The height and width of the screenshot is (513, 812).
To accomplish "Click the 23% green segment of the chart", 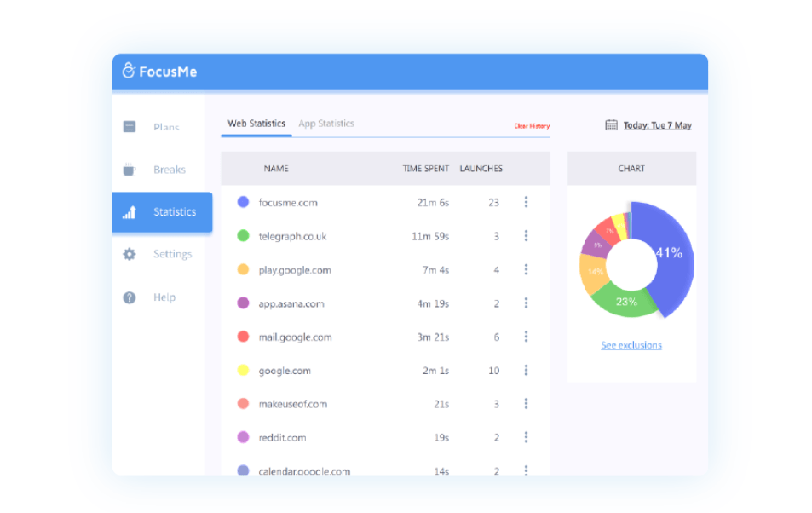I will [x=625, y=302].
